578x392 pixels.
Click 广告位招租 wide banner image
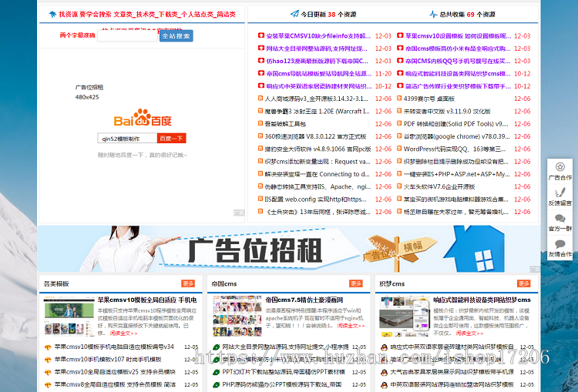(289, 249)
